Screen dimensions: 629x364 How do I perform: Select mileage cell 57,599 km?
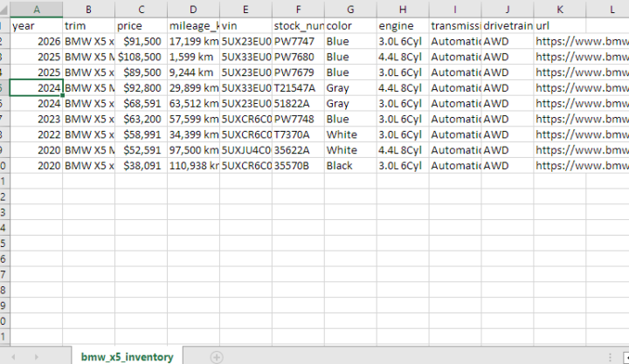pyautogui.click(x=193, y=119)
